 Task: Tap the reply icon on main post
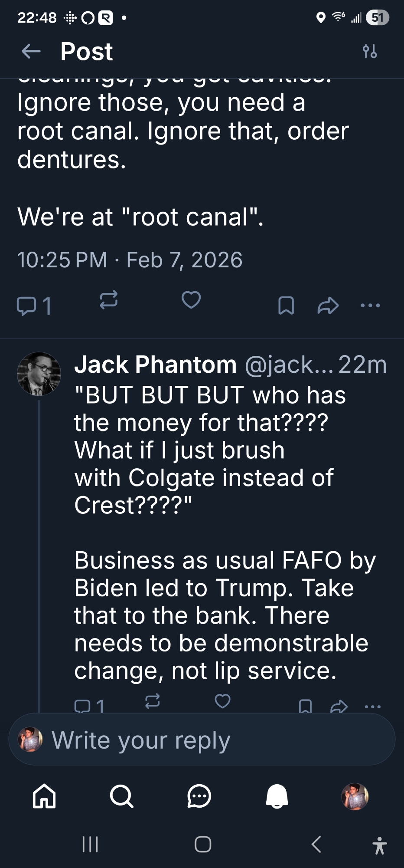[26, 306]
